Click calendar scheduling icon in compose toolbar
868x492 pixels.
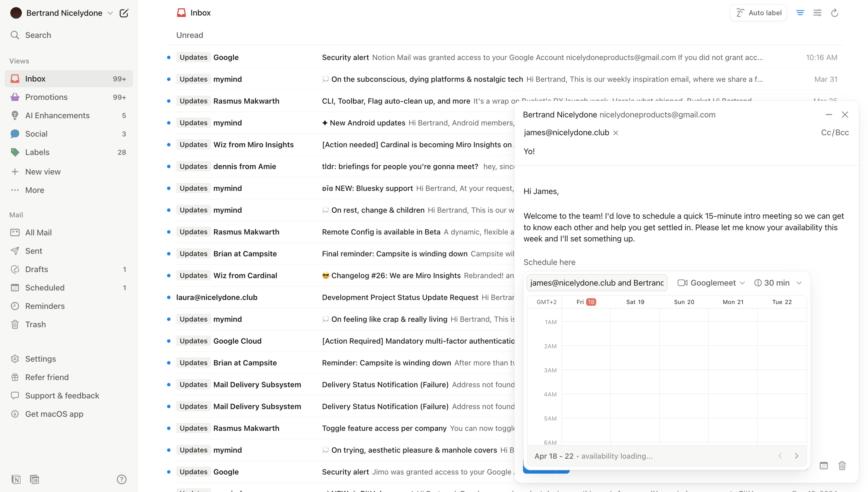[824, 466]
